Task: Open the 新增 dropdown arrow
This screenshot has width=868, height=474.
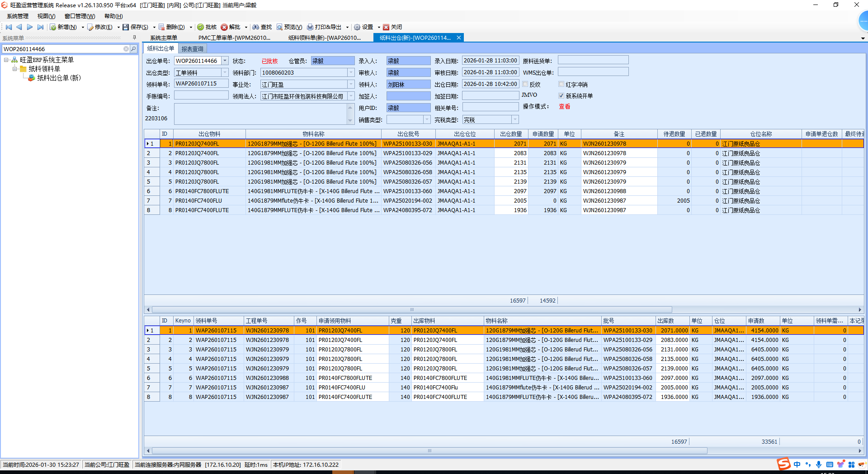Action: tap(83, 27)
